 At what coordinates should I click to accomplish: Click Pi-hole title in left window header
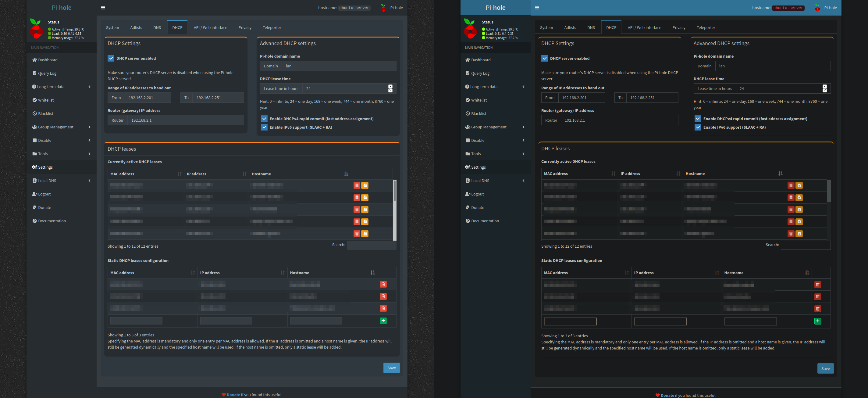pos(61,8)
